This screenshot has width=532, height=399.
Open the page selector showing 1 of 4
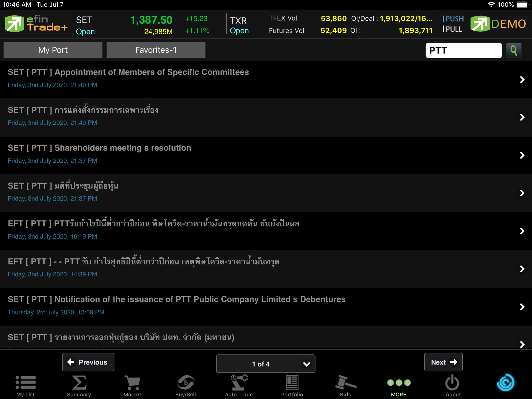(x=266, y=364)
